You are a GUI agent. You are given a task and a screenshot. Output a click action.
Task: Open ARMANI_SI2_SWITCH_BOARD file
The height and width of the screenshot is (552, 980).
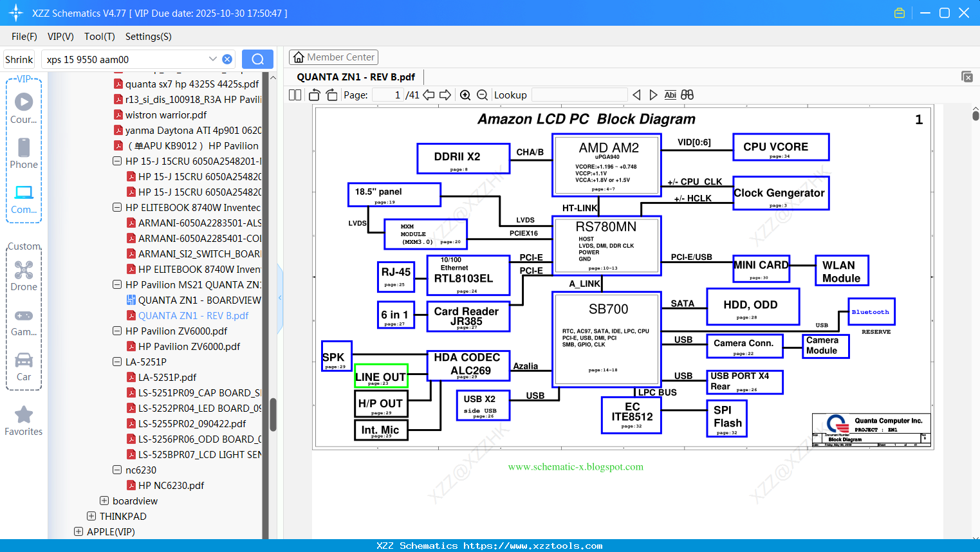click(x=199, y=253)
